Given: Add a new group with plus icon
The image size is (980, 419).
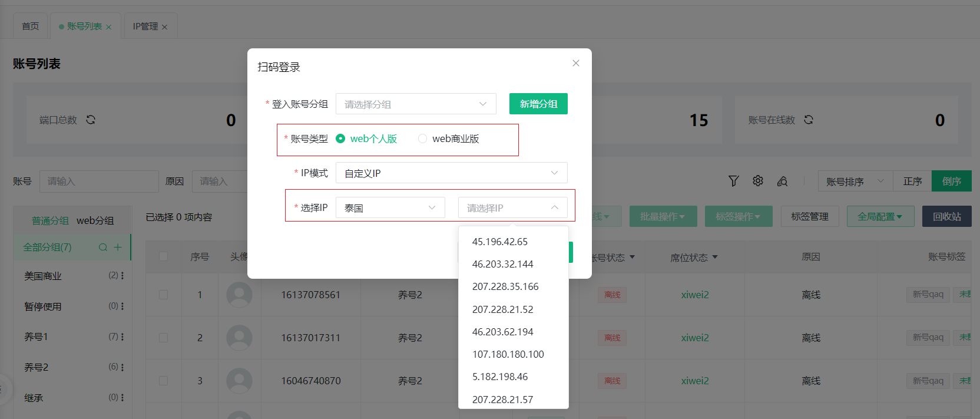Looking at the screenshot, I should click(x=118, y=248).
